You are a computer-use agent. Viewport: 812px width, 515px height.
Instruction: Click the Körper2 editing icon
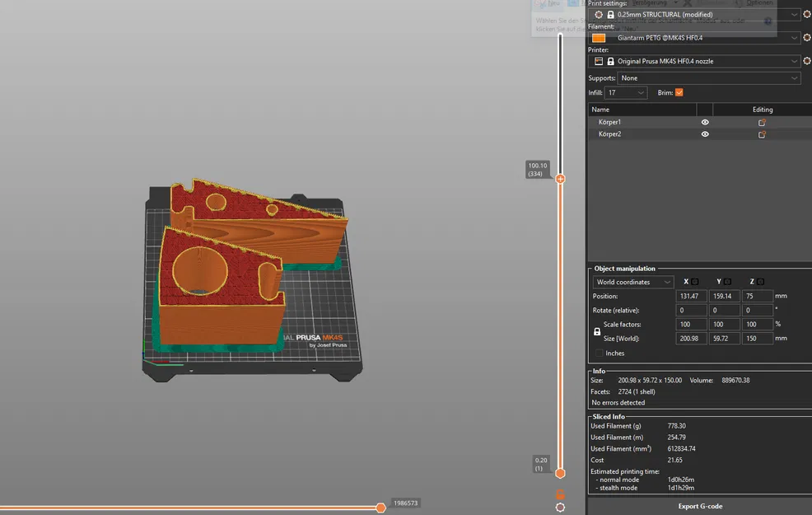click(762, 133)
